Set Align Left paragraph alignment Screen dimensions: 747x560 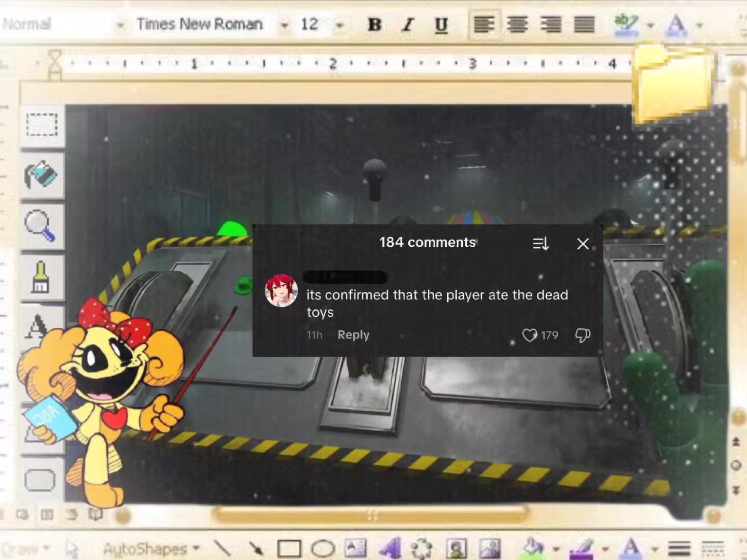point(484,24)
